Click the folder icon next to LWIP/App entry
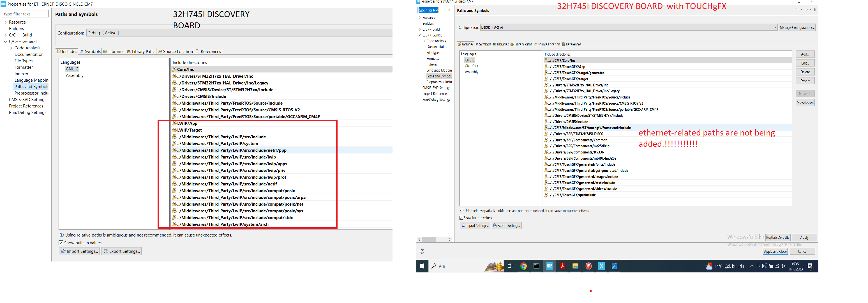 coord(175,123)
